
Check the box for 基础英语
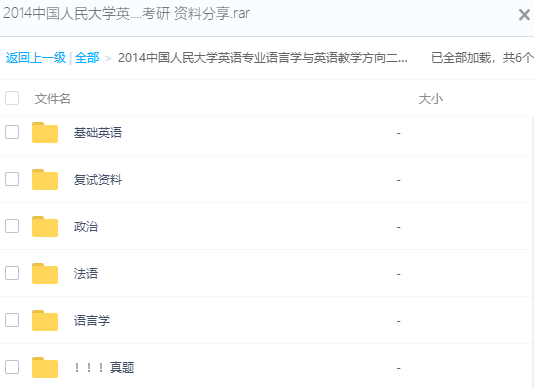[x=12, y=132]
